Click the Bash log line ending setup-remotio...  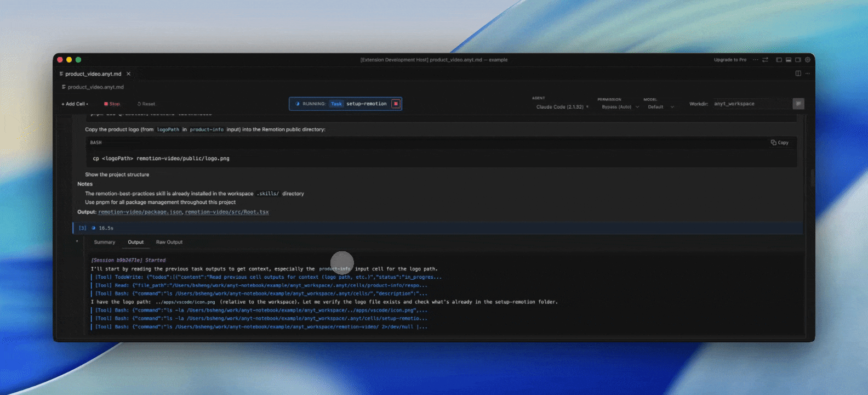click(261, 318)
